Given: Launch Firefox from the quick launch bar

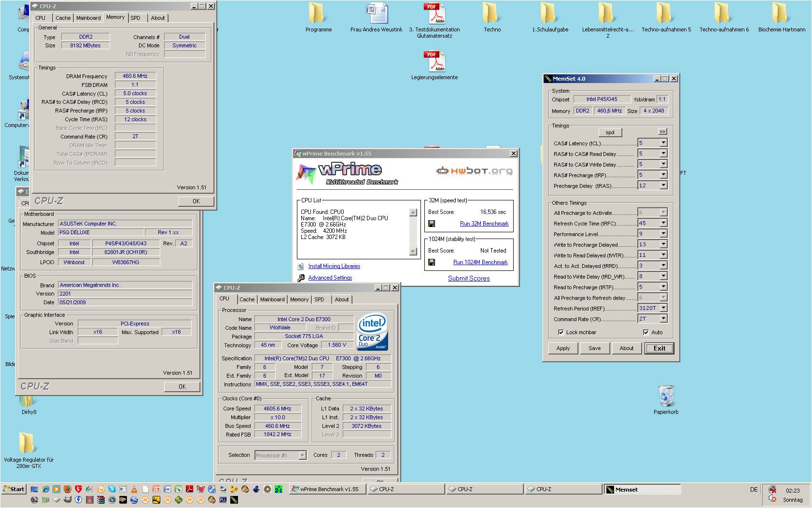Looking at the screenshot, I should [68, 489].
